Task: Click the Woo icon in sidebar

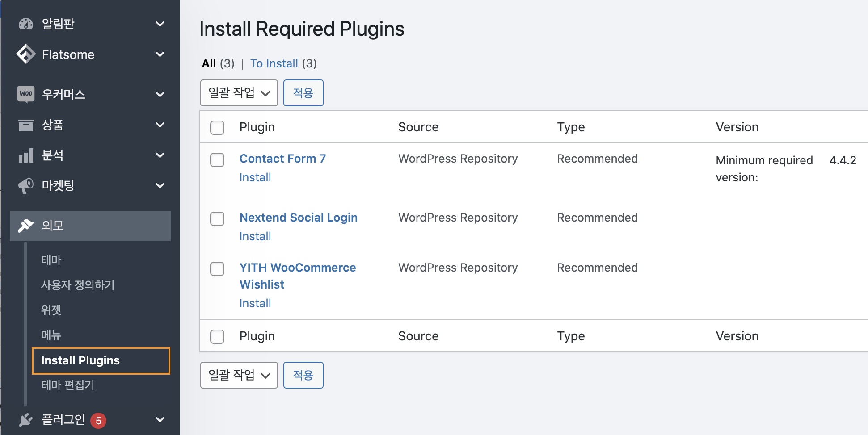Action: tap(26, 94)
